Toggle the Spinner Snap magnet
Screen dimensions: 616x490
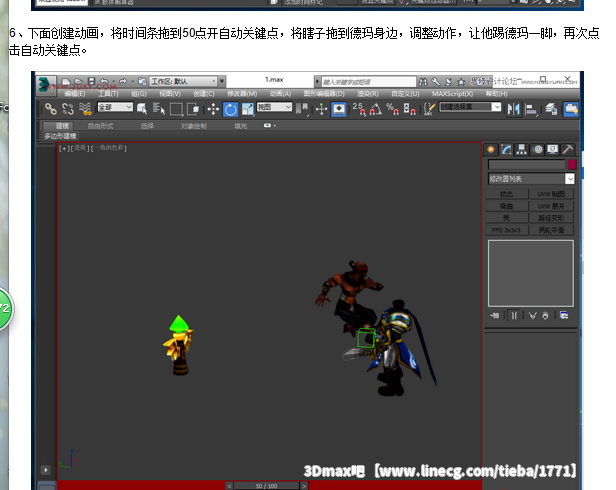click(409, 109)
